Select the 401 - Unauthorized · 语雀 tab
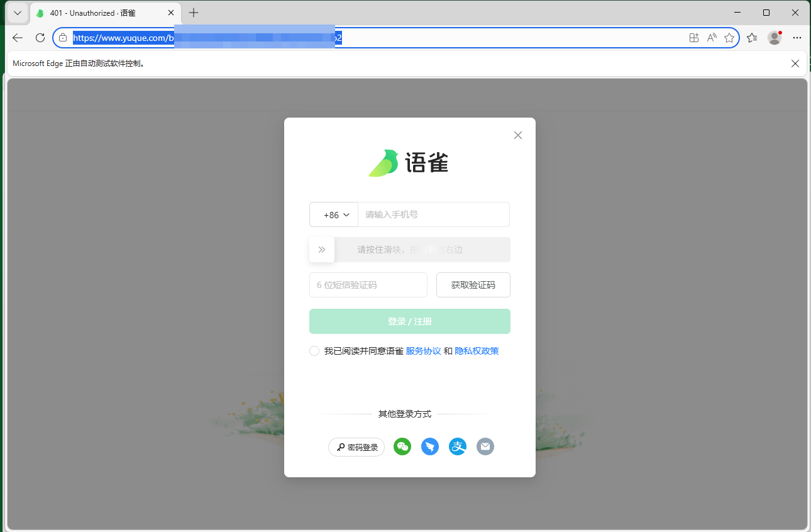 (105, 13)
